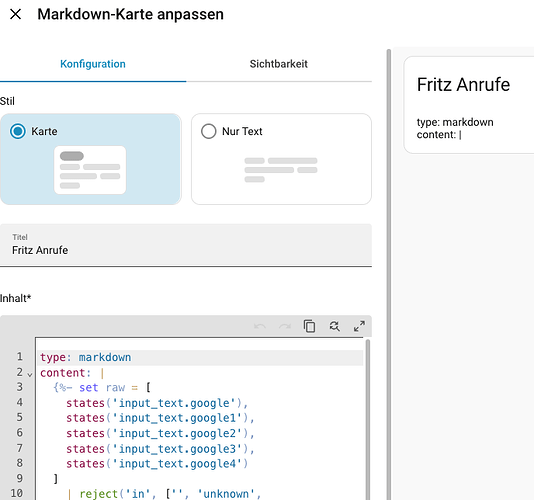Click the Karte card preview illustration
534x500 pixels.
pos(90,170)
